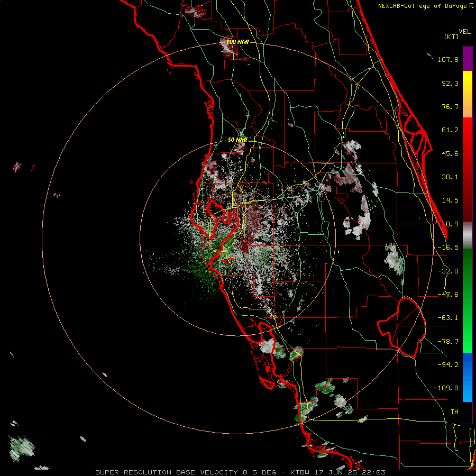
Task: Click the 92.3 velocity scale value
Action: coord(450,83)
